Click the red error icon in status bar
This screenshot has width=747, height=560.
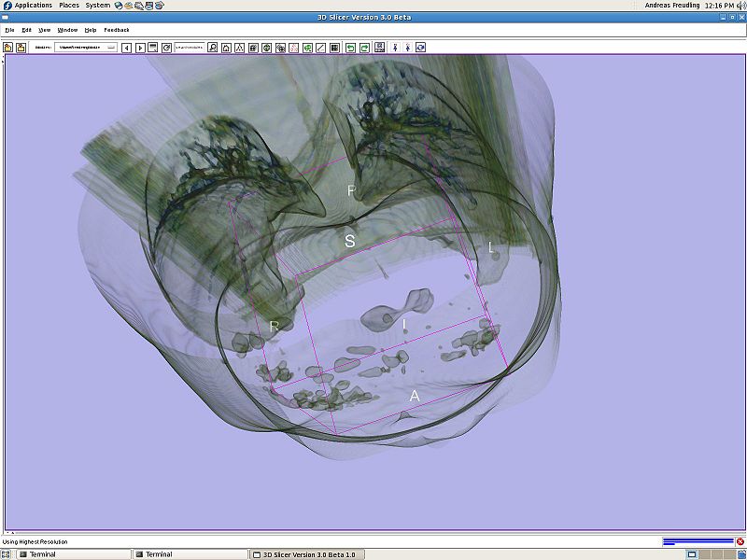pyautogui.click(x=740, y=541)
